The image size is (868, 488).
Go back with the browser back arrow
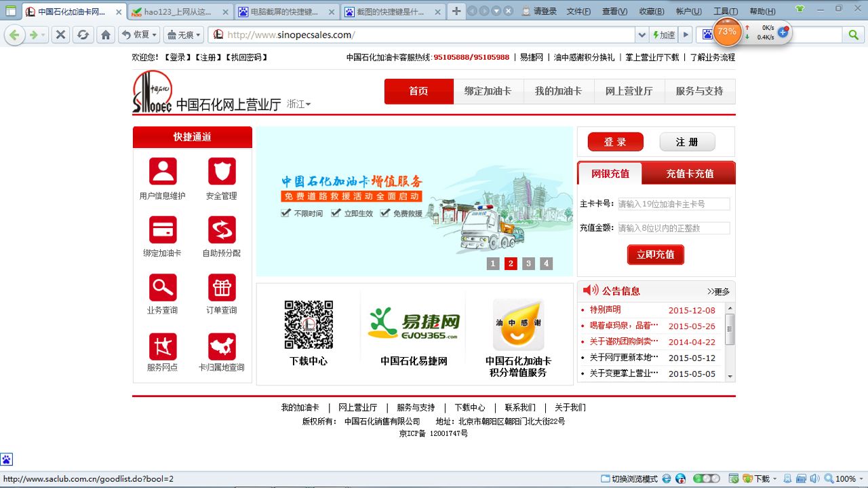[x=14, y=35]
